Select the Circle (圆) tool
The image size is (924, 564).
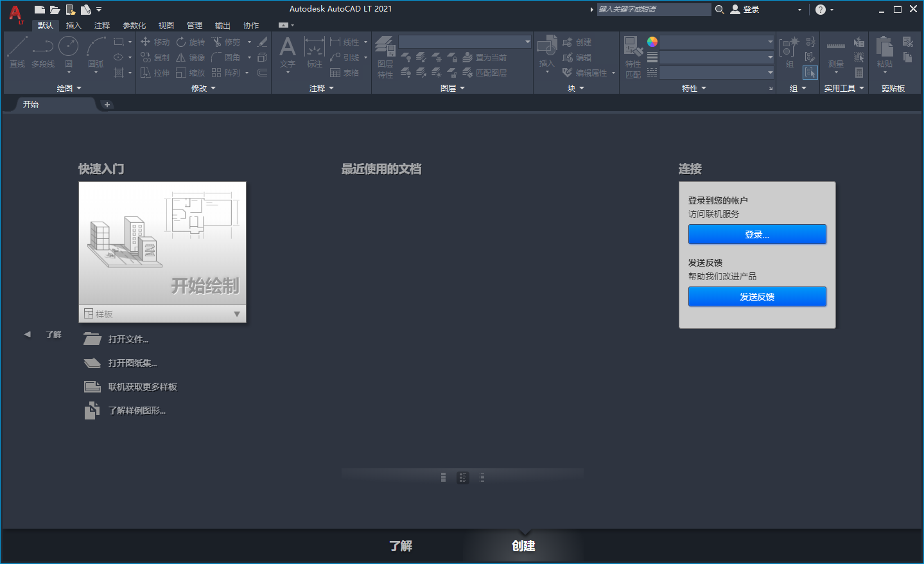68,46
